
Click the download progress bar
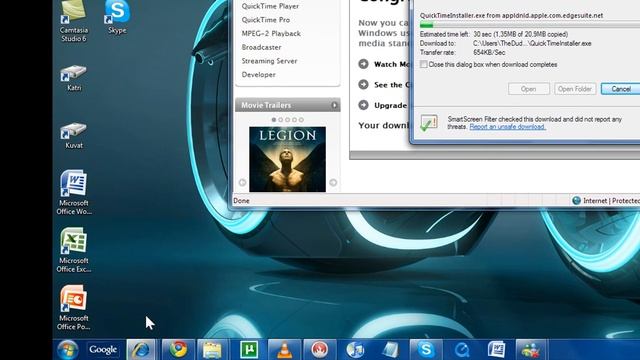coord(530,25)
